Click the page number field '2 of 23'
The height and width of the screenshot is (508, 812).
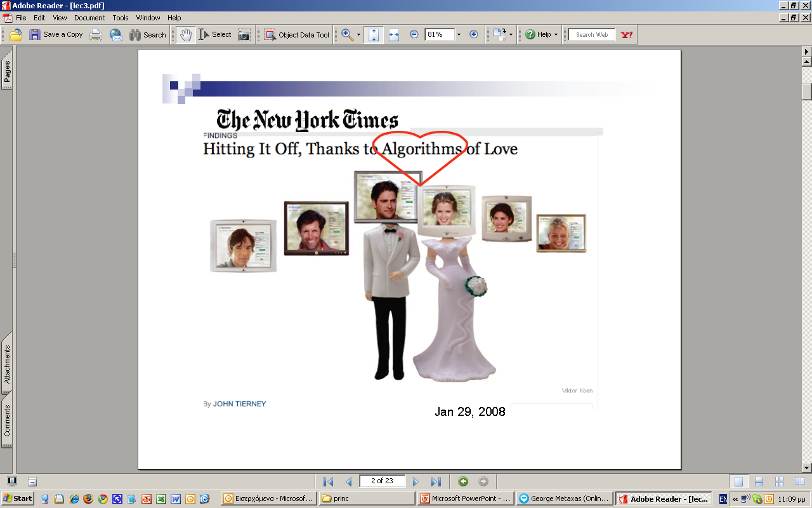[x=383, y=481]
